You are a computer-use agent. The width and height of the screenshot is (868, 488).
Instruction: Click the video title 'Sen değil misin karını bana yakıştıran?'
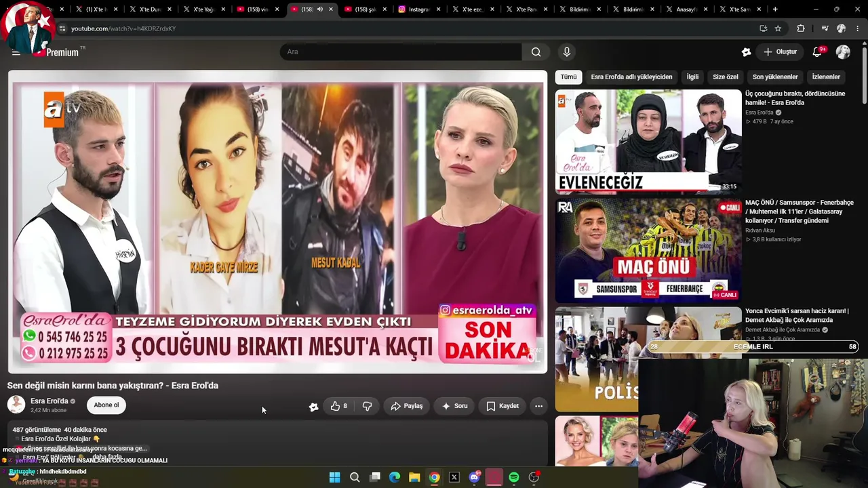click(x=113, y=386)
